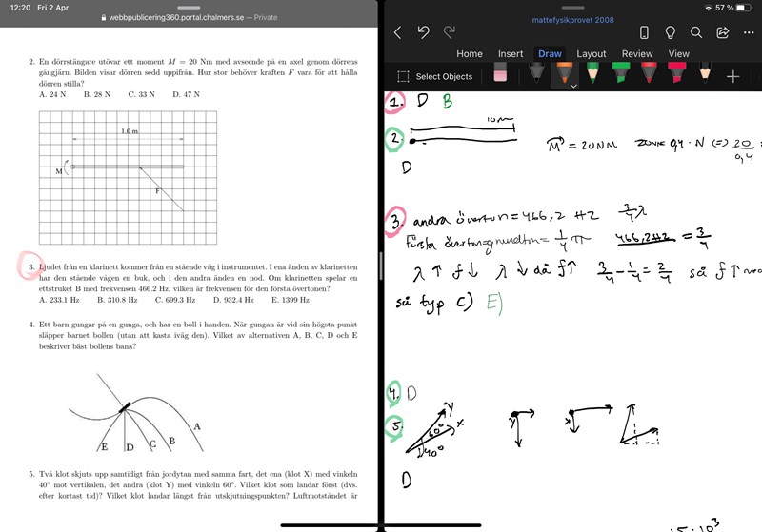
Task: Open the share options
Action: 722,32
